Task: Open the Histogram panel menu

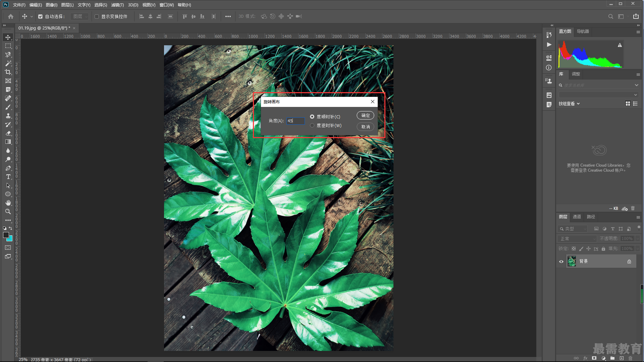Action: coord(638,32)
